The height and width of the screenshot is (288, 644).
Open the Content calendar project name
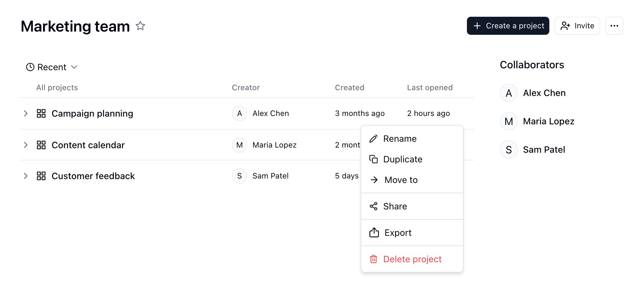(88, 145)
